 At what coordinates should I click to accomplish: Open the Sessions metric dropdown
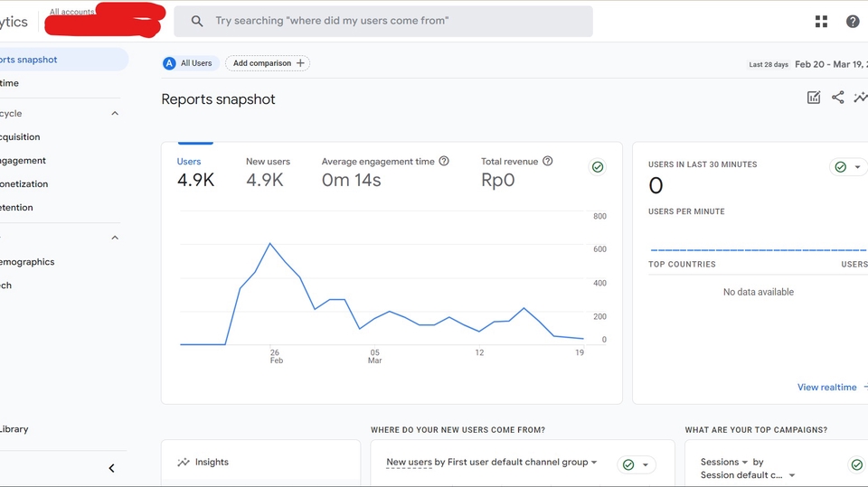(x=745, y=463)
